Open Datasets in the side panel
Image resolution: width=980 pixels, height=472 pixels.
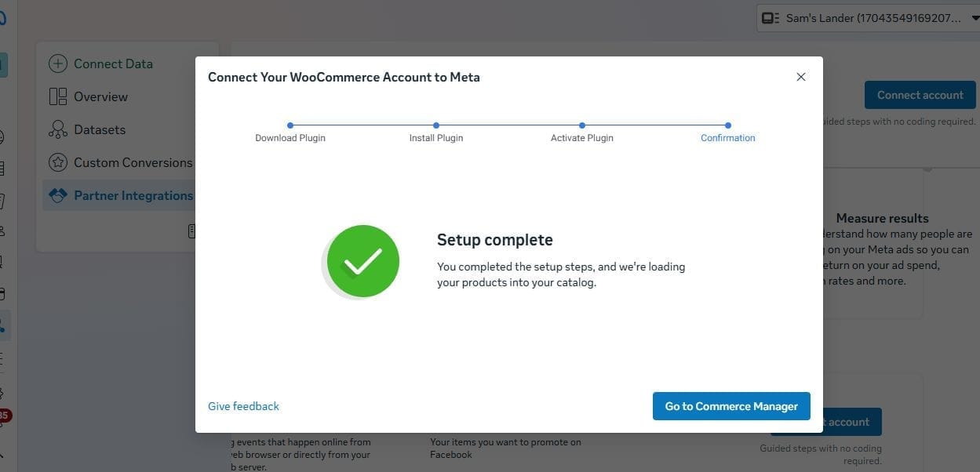pos(100,129)
